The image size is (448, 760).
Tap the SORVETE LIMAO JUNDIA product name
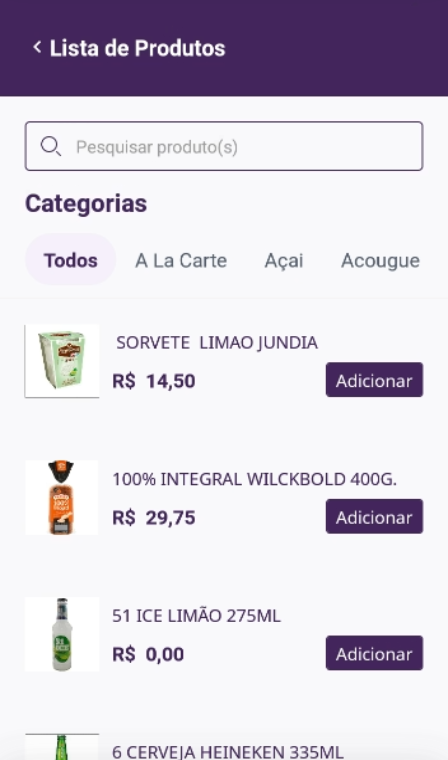217,343
